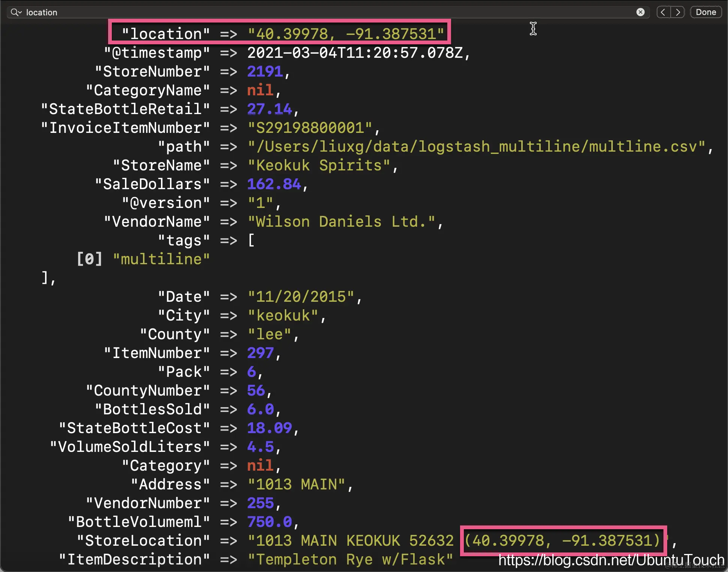Image resolution: width=728 pixels, height=572 pixels.
Task: Clear the search field with the X icon
Action: [x=640, y=12]
